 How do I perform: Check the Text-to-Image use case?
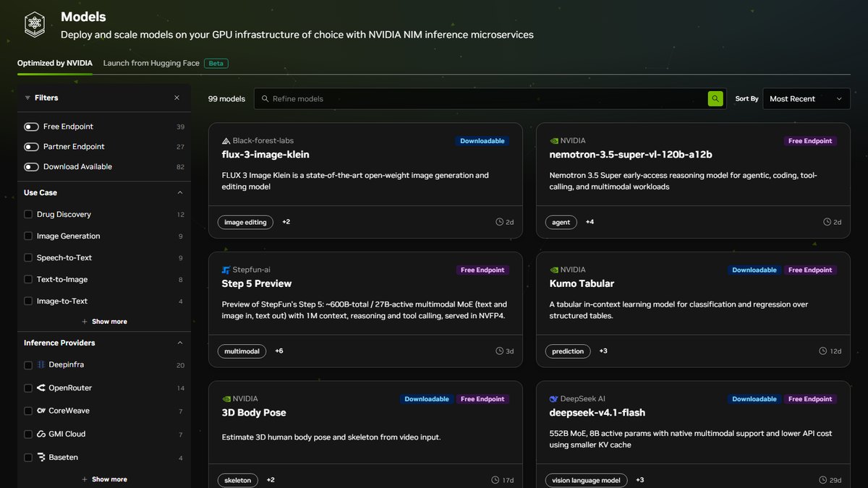(28, 280)
